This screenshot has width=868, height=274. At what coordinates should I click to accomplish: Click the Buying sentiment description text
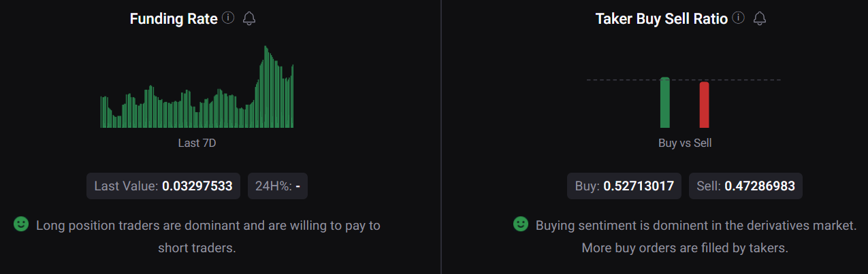pyautogui.click(x=696, y=236)
